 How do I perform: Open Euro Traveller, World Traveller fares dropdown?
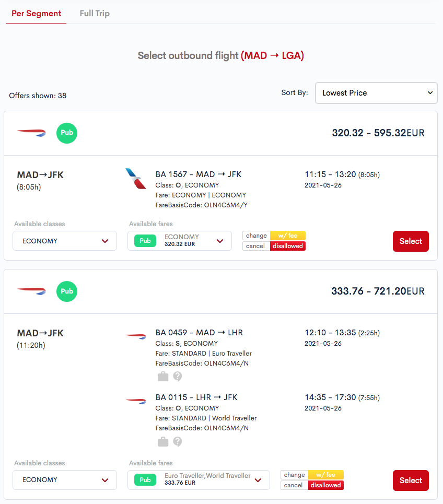pyautogui.click(x=199, y=480)
